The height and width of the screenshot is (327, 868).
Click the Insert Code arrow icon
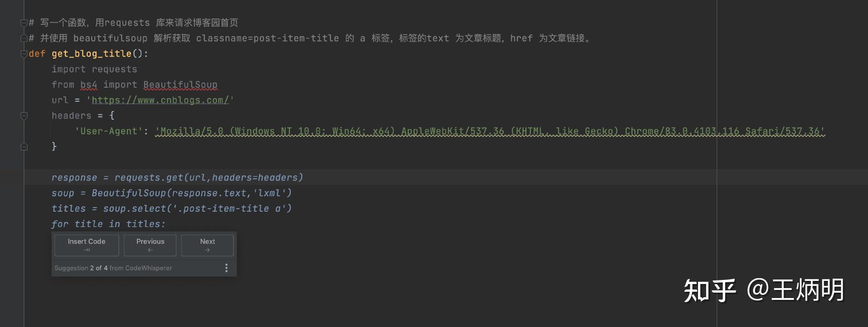pos(86,250)
